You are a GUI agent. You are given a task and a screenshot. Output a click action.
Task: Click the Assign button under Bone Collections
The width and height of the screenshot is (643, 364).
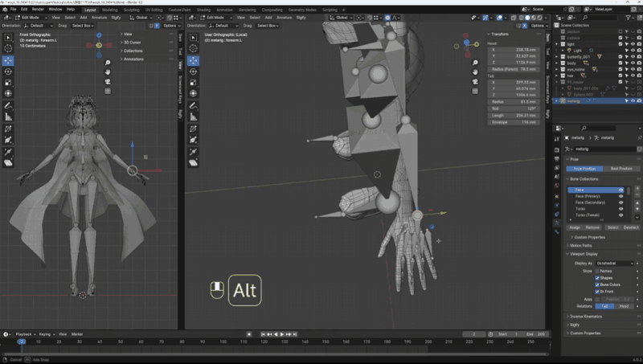575,227
